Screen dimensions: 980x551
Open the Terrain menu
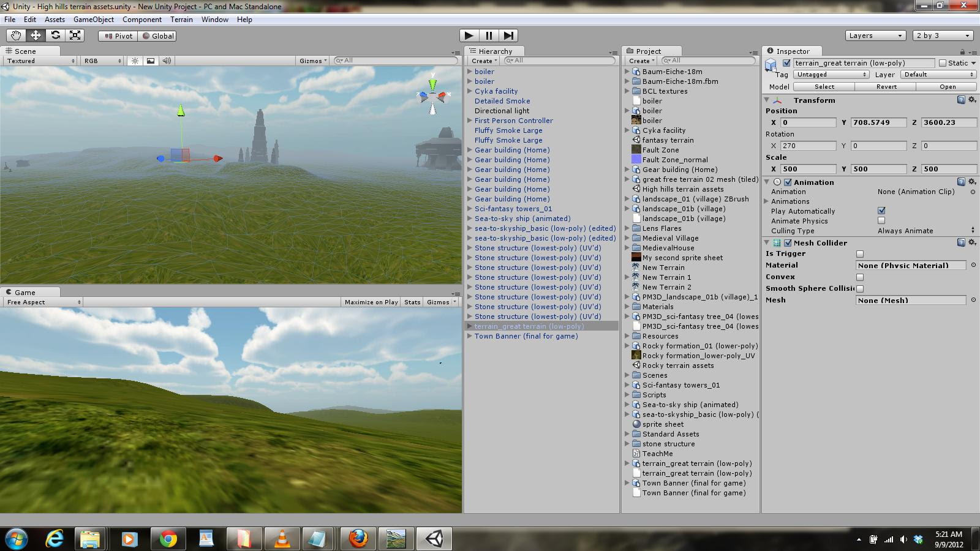click(x=181, y=20)
